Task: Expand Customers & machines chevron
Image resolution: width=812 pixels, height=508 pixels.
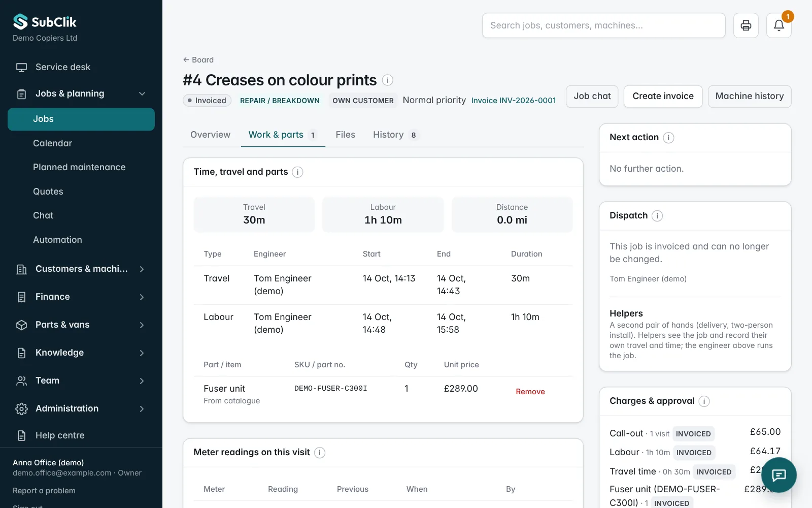Action: click(x=142, y=269)
